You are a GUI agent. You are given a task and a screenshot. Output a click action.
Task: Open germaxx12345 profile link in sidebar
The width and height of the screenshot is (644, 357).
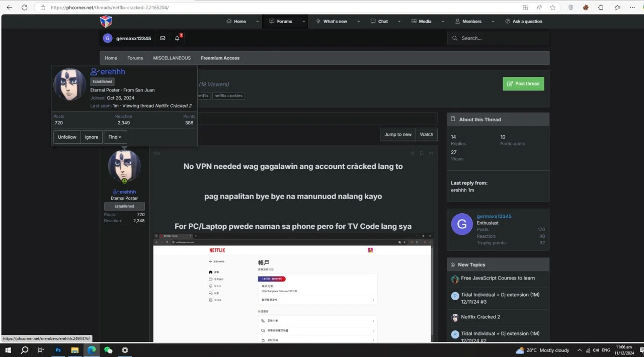point(494,216)
